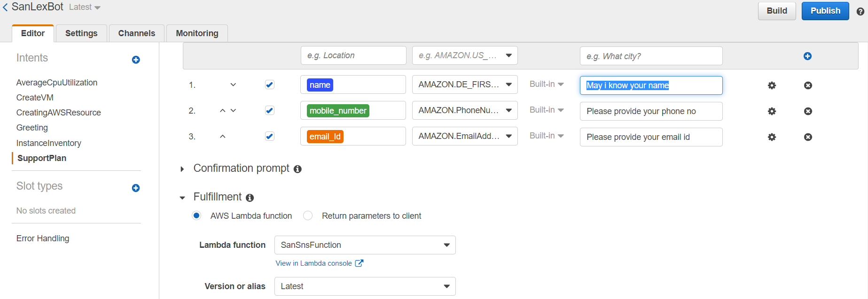Screen dimensions: 868x299
Task: Uncheck required checkbox for name slot
Action: pyautogui.click(x=269, y=84)
